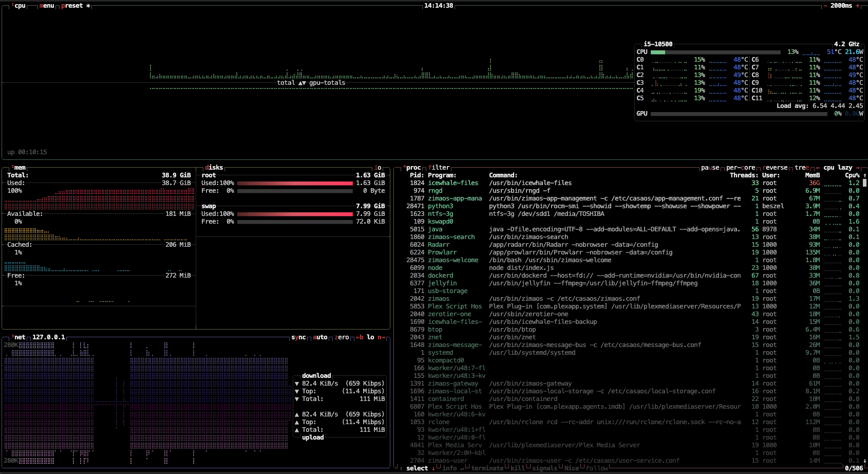Toggle per-core process CPU usage
Viewport: 868px width, 474px height.
click(x=741, y=168)
